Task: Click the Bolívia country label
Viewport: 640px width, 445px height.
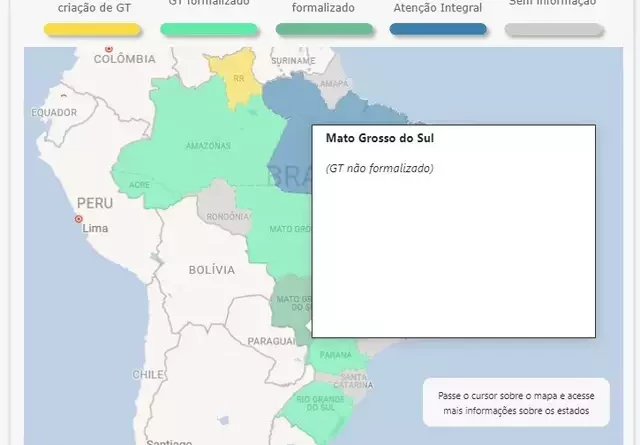Action: 212,270
